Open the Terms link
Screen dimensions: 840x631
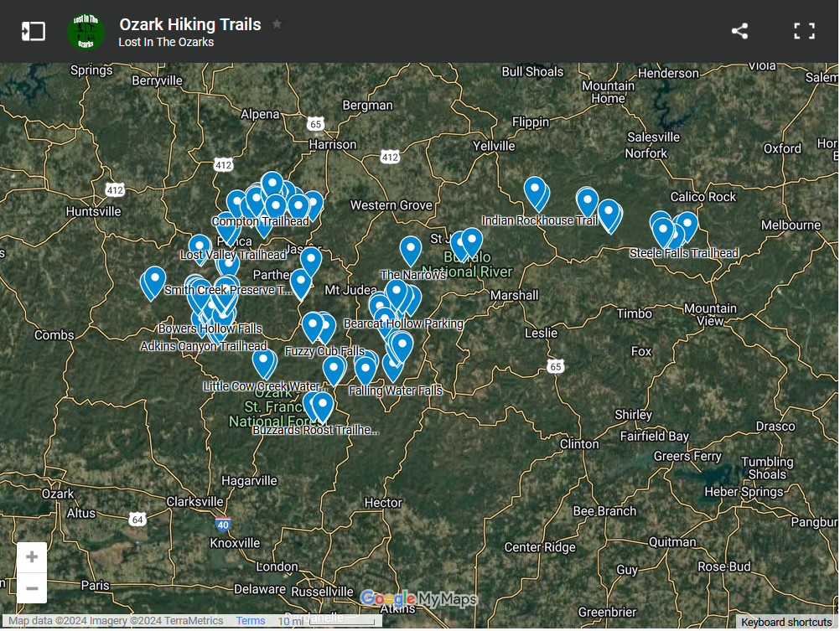(250, 622)
